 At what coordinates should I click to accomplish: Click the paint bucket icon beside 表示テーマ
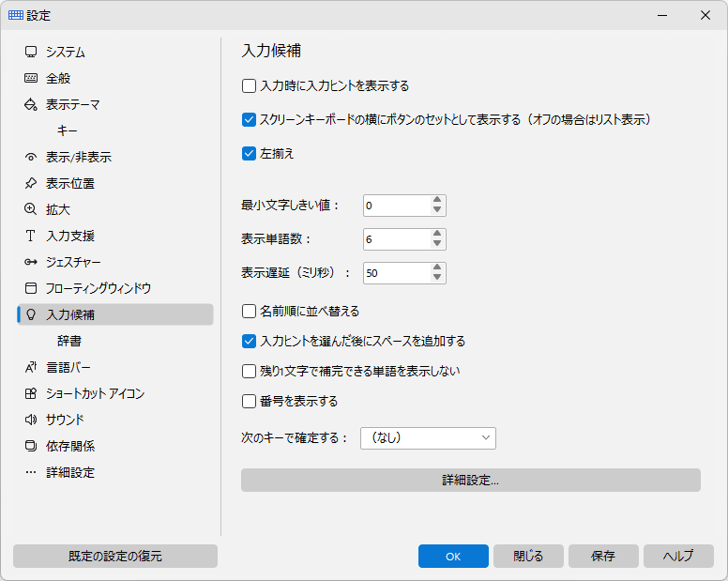(31, 104)
